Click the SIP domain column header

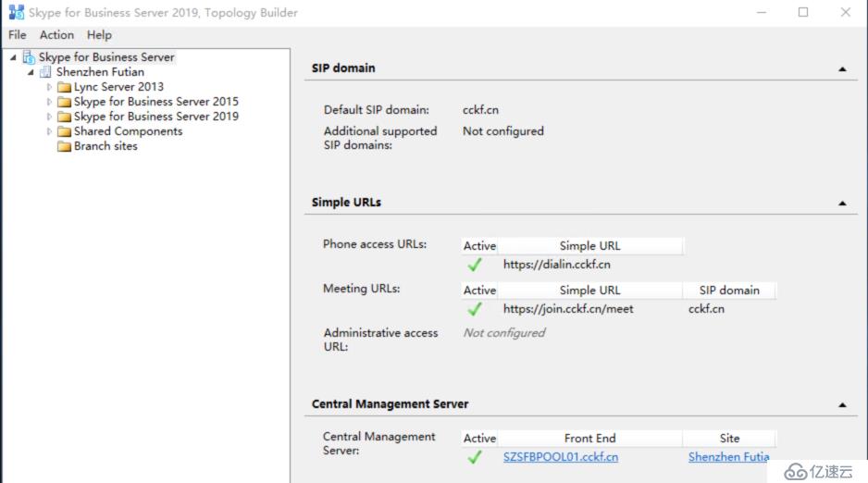(x=729, y=291)
